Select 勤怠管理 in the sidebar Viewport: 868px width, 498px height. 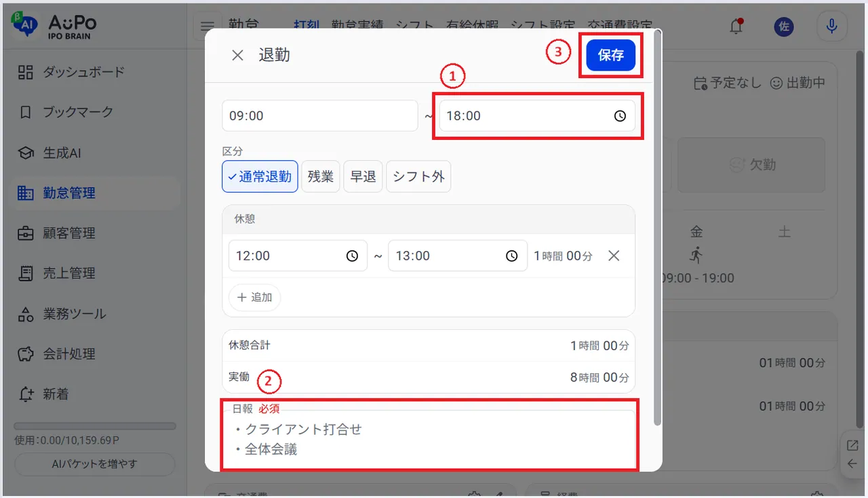(94, 193)
